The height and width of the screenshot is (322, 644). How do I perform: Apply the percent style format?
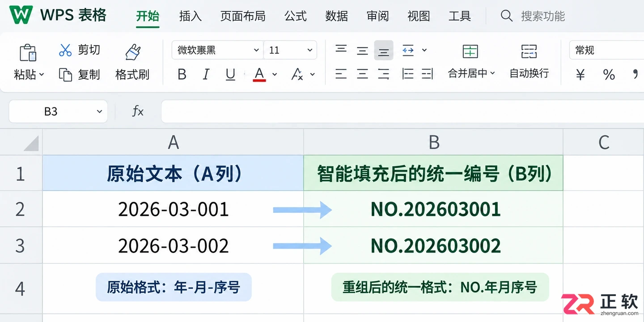[609, 74]
